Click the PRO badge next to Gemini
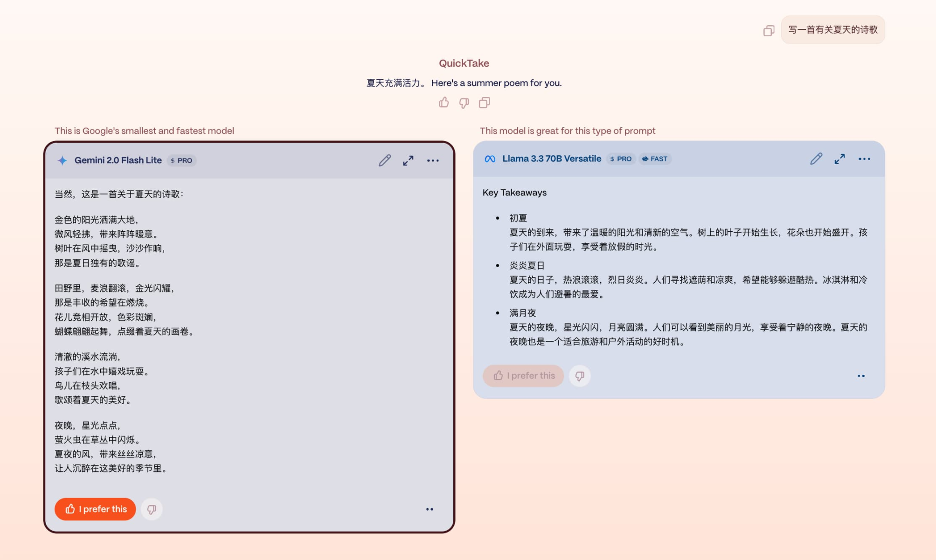 tap(181, 160)
